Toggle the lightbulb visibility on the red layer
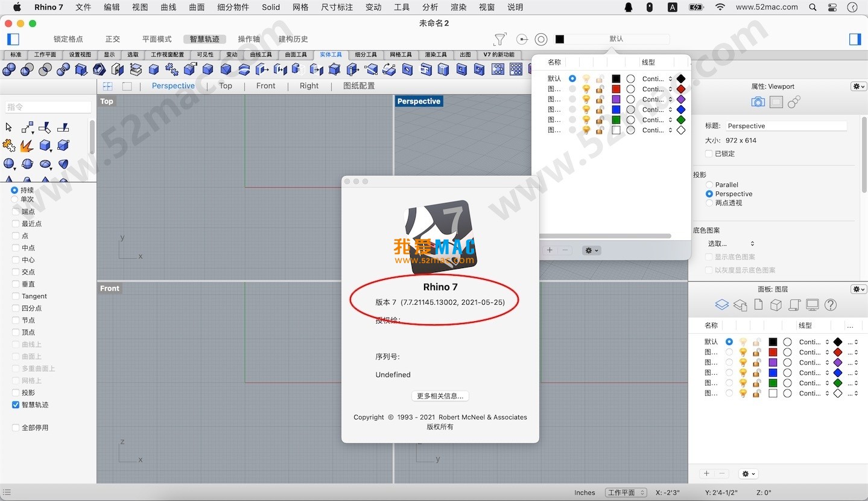 click(x=743, y=351)
